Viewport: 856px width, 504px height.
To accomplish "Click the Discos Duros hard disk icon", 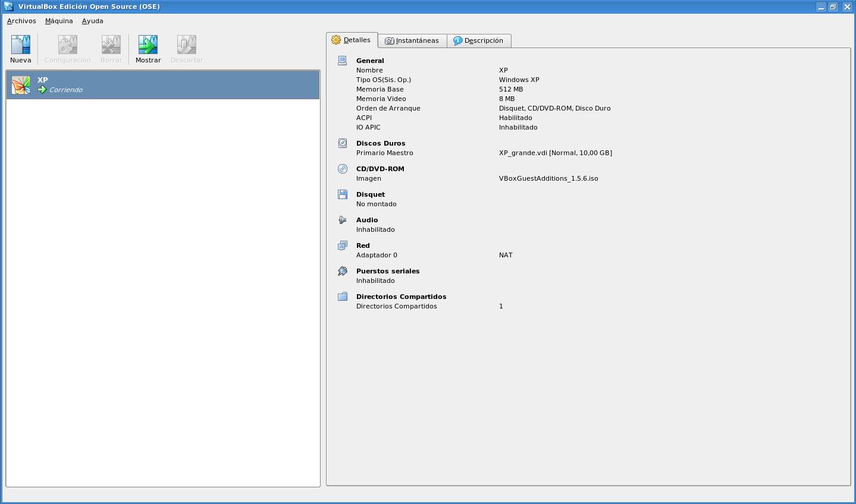I will (343, 143).
